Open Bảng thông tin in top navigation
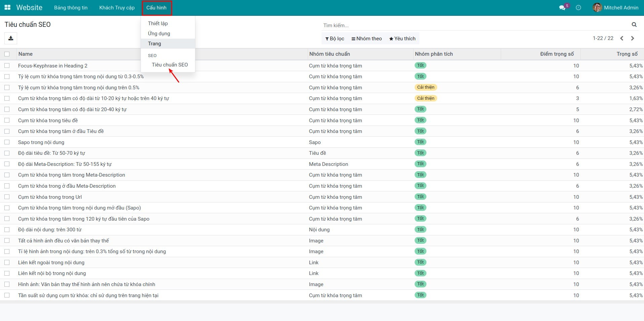This screenshot has height=321, width=644. point(71,8)
